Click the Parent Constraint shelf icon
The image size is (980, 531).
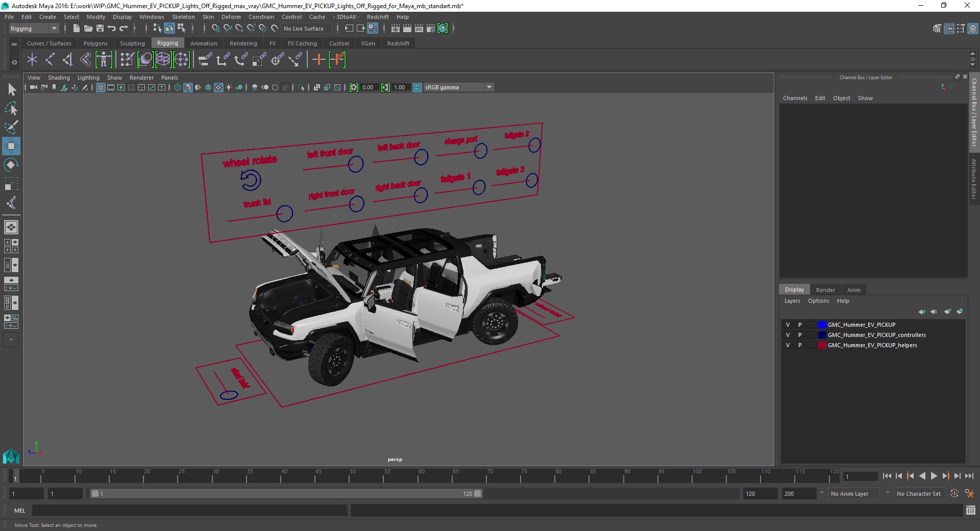[205, 60]
